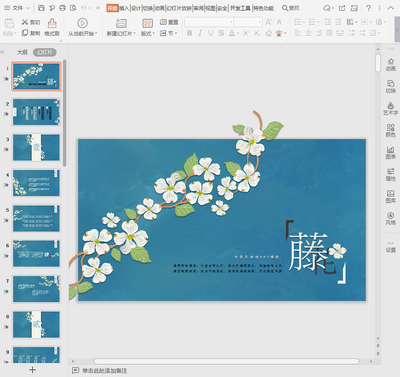Activate the Format Painter (格式刷) brush

tap(52, 23)
